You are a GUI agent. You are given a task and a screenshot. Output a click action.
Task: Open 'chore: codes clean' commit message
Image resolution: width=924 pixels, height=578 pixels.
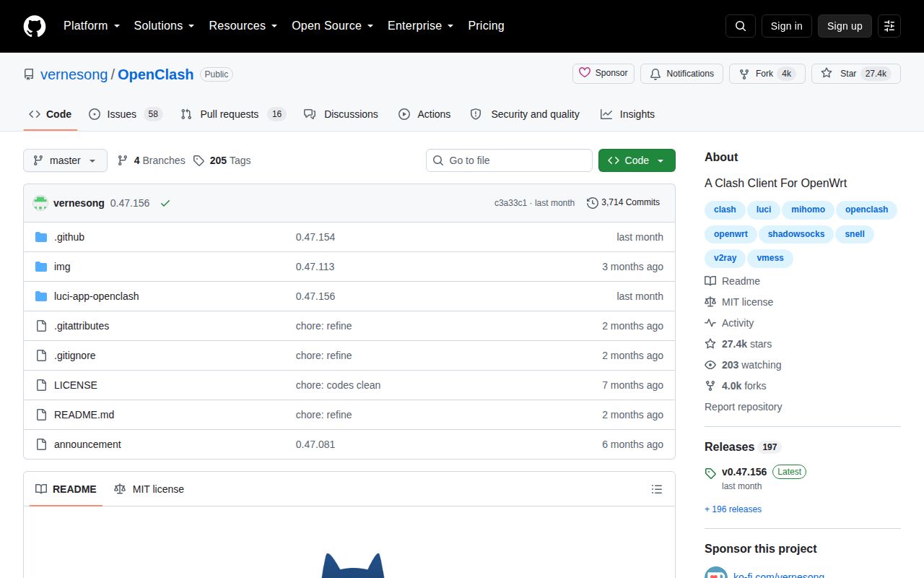338,385
